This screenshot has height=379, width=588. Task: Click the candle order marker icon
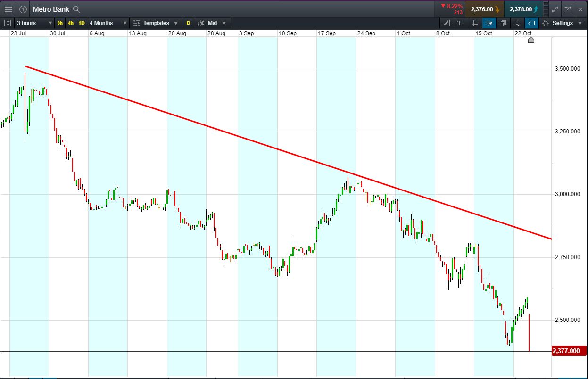coord(517,23)
